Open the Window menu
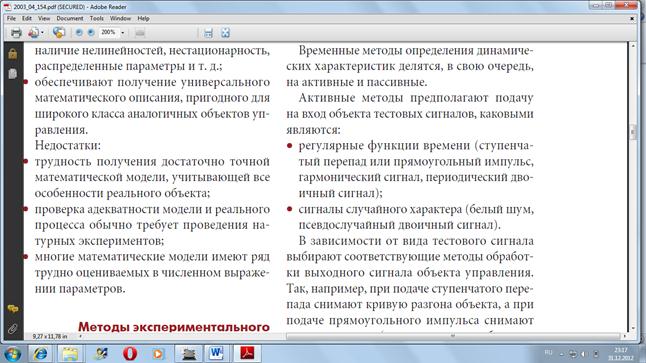Image resolution: width=646 pixels, height=363 pixels. tap(120, 19)
